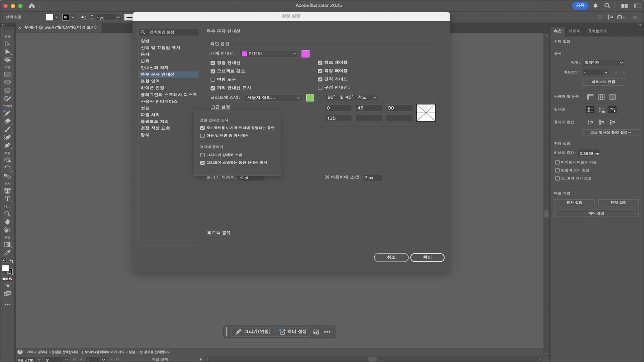The width and height of the screenshot is (644, 362).
Task: Click the Home icon in title bar
Action: click(32, 6)
